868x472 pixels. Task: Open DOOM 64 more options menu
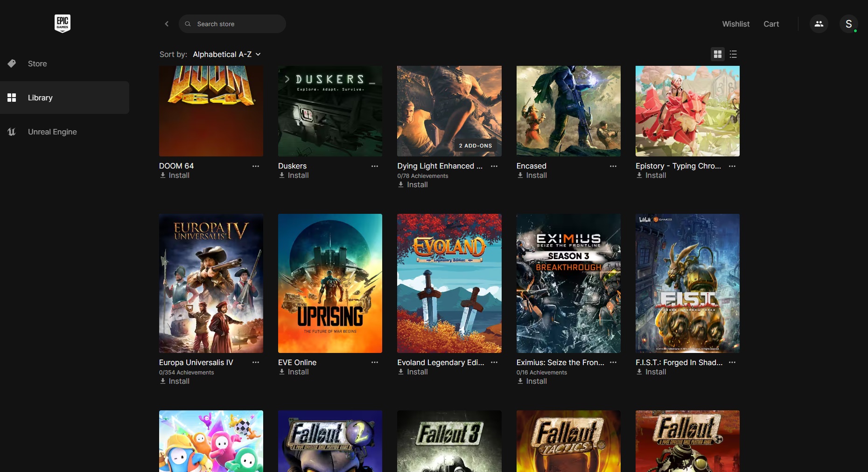(x=256, y=166)
